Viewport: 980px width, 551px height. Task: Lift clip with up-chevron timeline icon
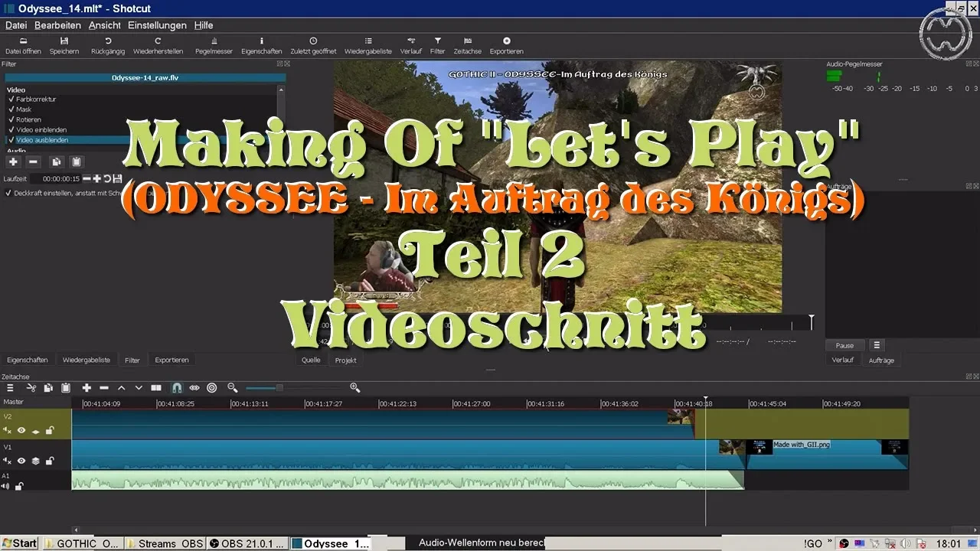tap(121, 388)
